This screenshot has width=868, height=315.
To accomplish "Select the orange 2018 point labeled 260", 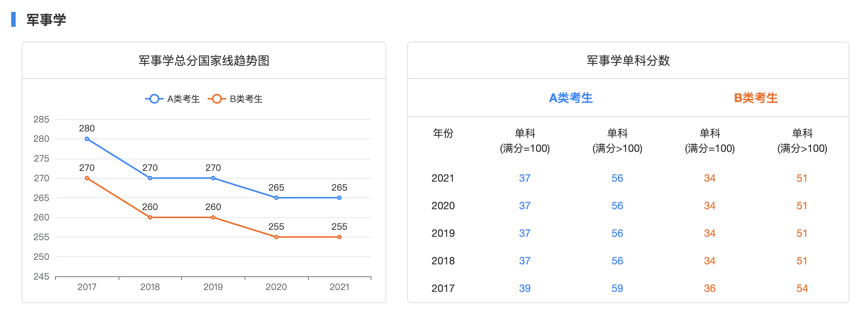I will pos(150,217).
